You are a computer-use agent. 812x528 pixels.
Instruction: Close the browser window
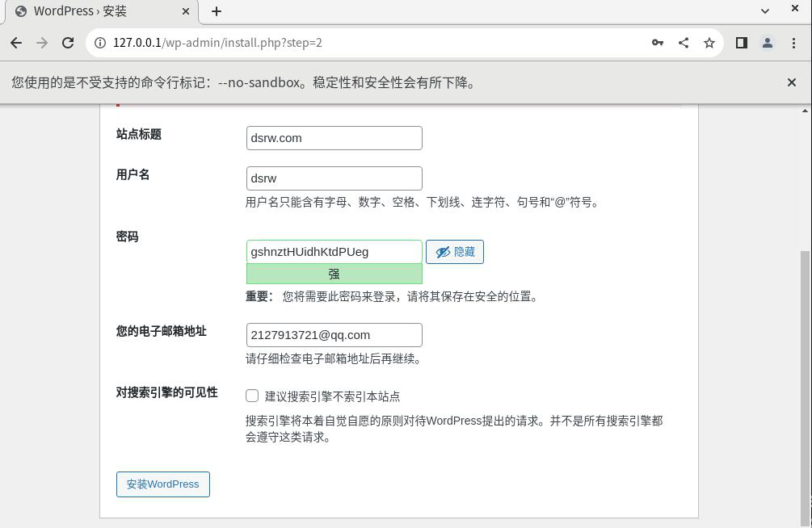click(x=795, y=8)
